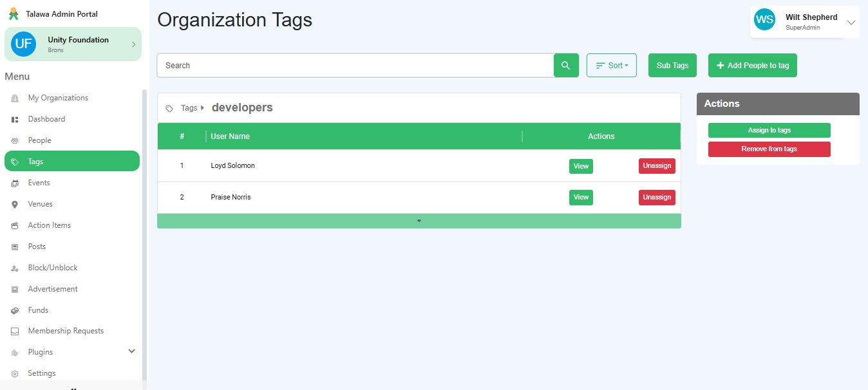This screenshot has width=868, height=390.
Task: Open the Sort dropdown
Action: pos(611,66)
